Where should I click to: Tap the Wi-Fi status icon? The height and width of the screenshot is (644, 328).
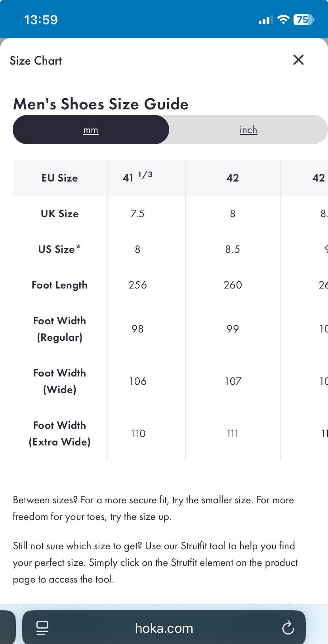click(283, 19)
